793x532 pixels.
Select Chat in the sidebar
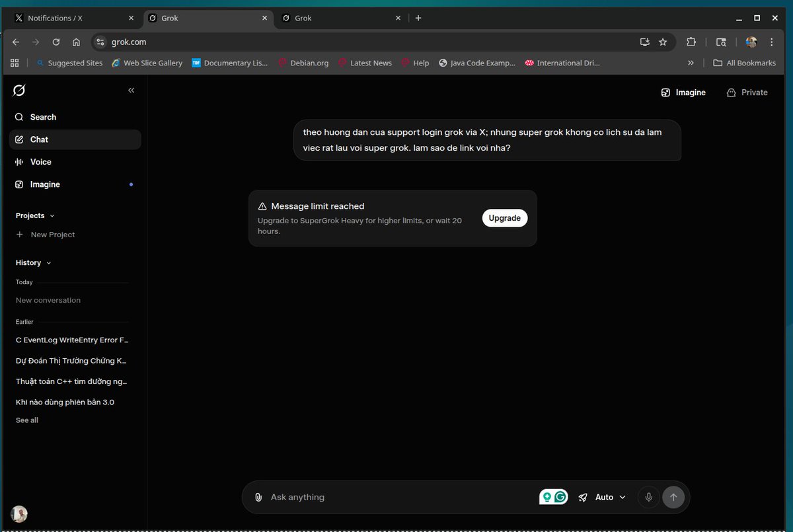tap(75, 139)
